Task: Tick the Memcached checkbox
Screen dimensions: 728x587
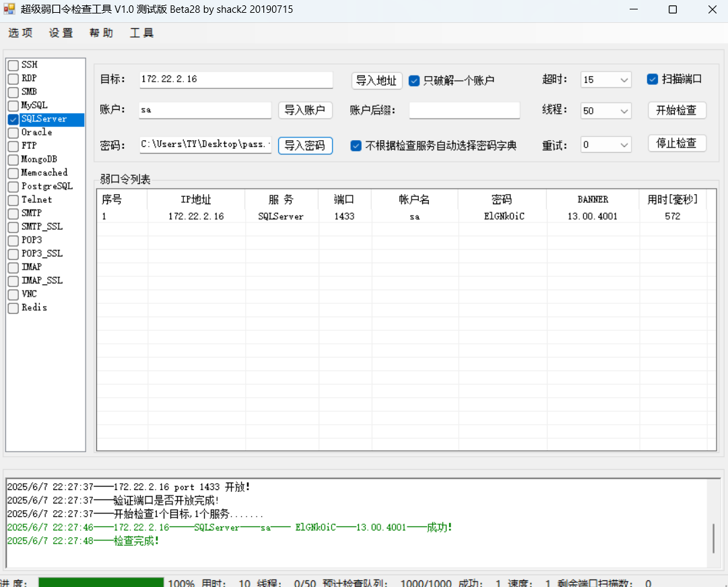Action: (x=13, y=173)
